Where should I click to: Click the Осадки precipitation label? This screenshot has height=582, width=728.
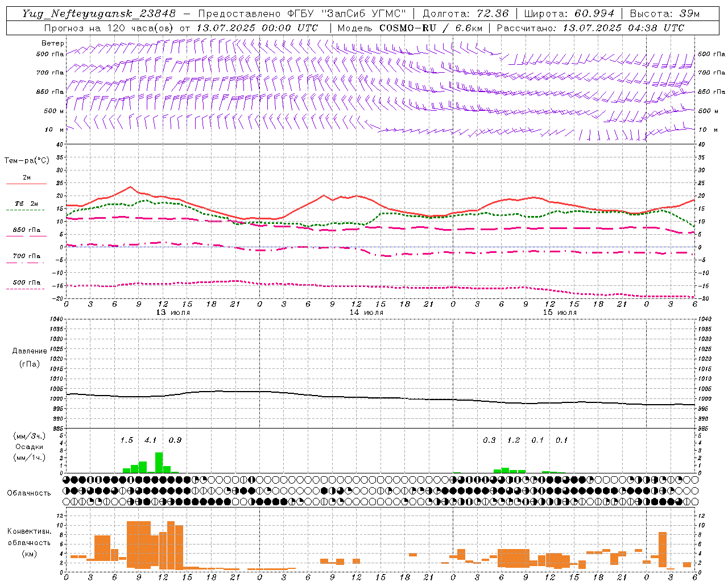(29, 447)
